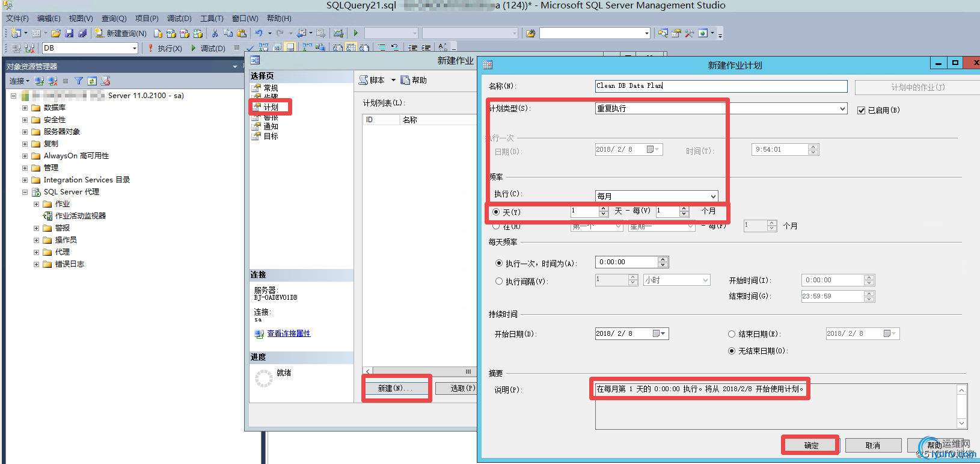Open the 执行(C) frequency dropdown 每月
The height and width of the screenshot is (464, 980).
coord(657,196)
